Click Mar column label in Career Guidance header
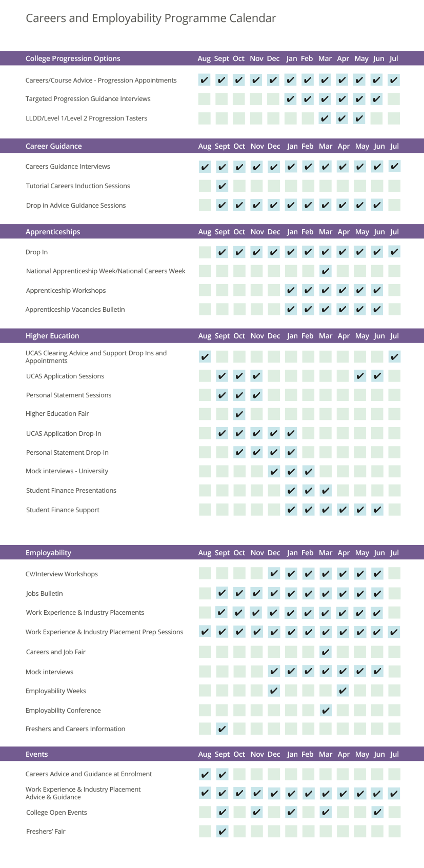This screenshot has height=868, width=424. tap(326, 146)
